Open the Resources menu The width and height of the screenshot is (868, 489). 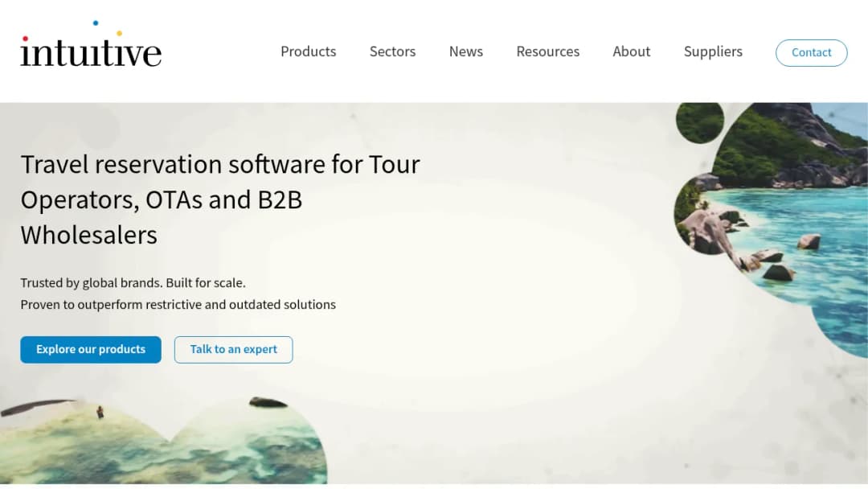point(548,51)
